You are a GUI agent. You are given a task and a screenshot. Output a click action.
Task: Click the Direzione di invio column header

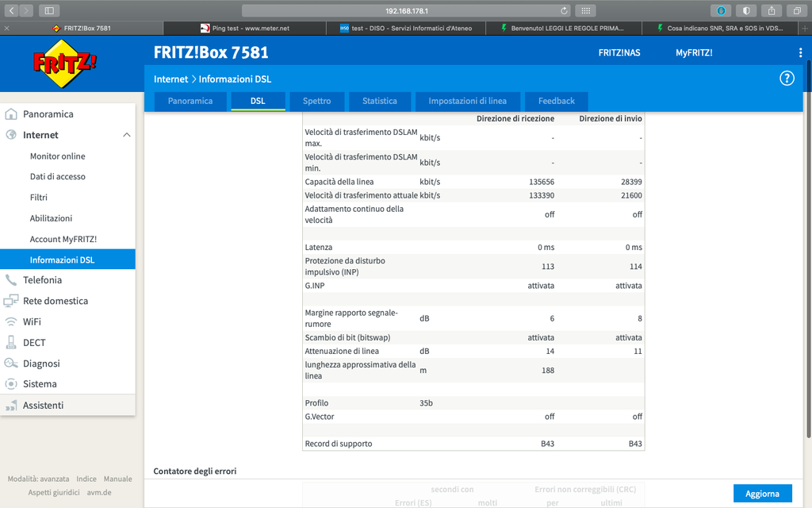(611, 119)
